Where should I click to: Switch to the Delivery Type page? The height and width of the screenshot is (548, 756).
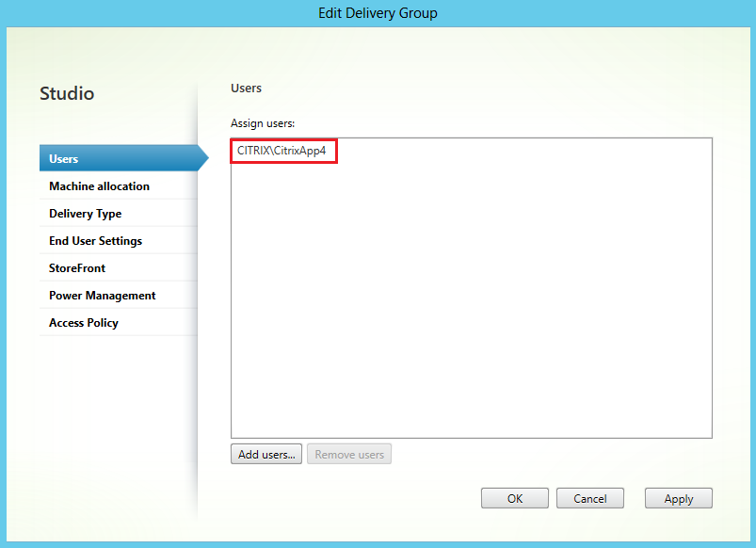coord(85,214)
